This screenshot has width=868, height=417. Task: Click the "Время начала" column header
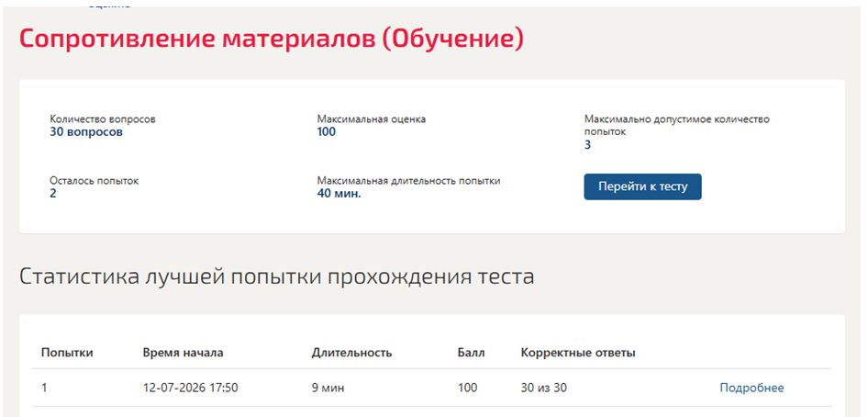click(x=183, y=353)
